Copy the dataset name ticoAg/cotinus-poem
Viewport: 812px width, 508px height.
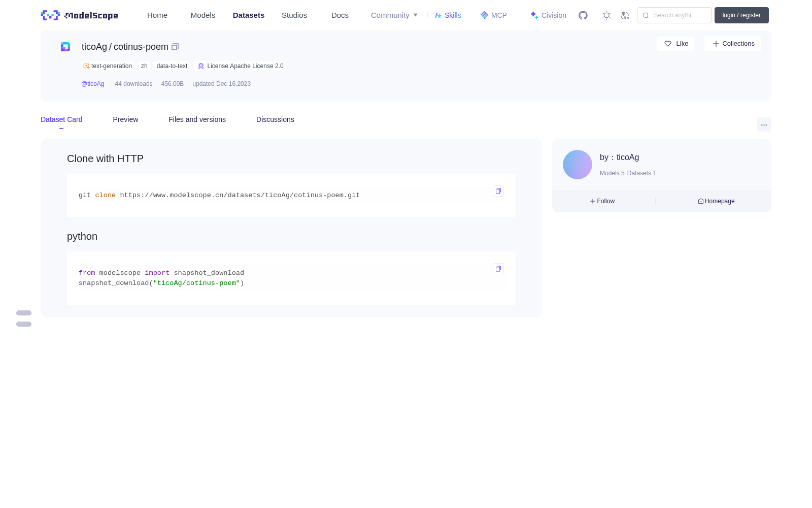click(175, 47)
